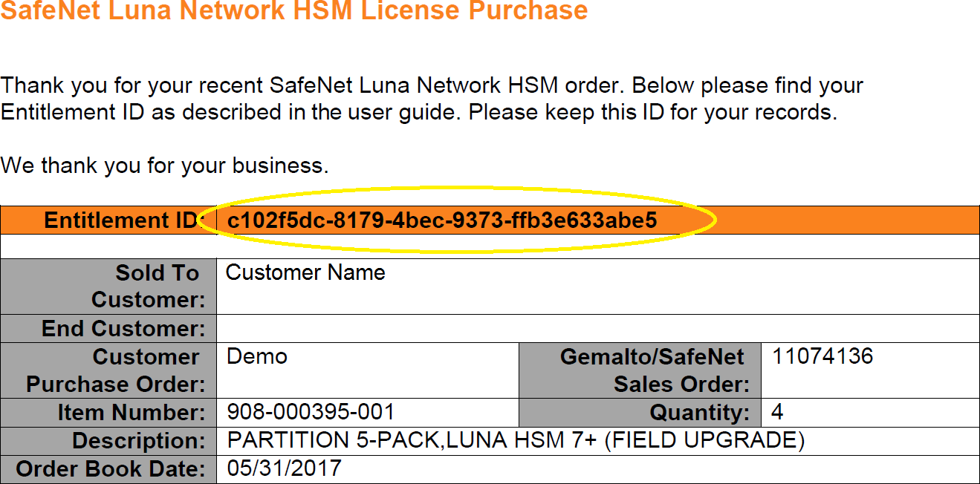This screenshot has width=980, height=484.
Task: Select the quantity value 4
Action: point(778,412)
